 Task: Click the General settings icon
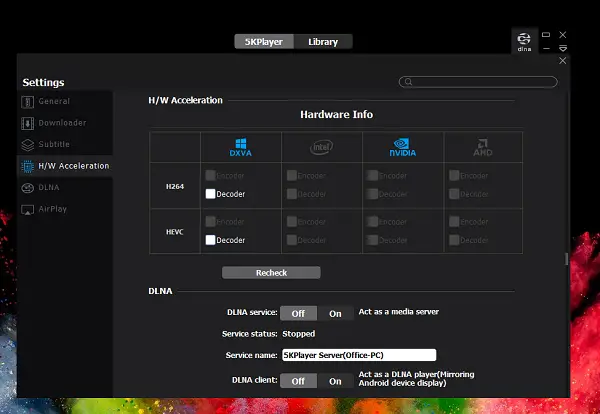pos(28,102)
